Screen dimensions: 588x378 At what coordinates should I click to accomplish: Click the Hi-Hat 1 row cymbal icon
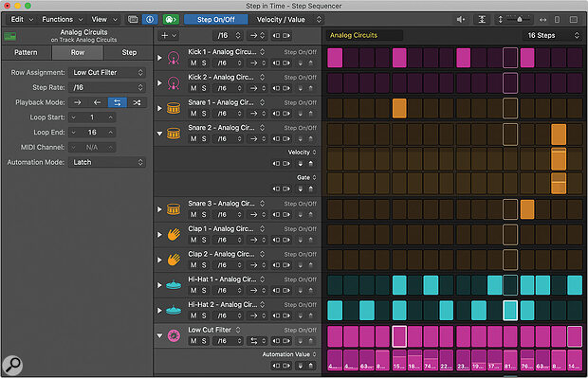point(174,285)
